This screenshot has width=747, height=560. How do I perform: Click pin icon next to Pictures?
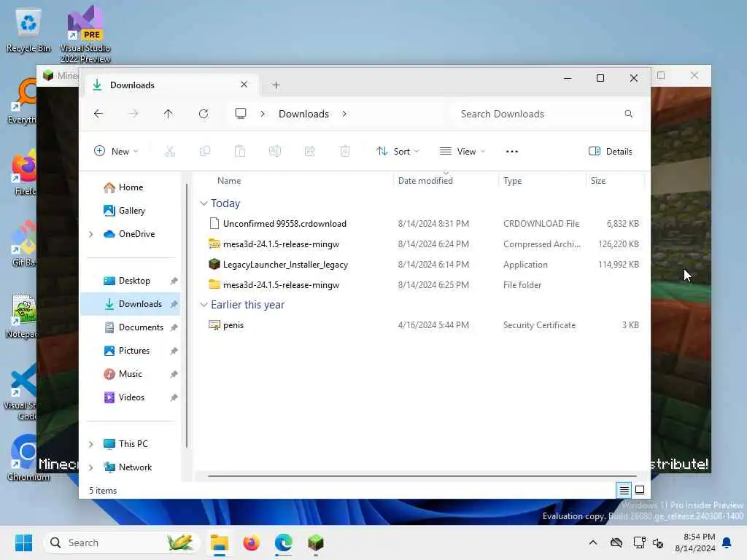(174, 351)
